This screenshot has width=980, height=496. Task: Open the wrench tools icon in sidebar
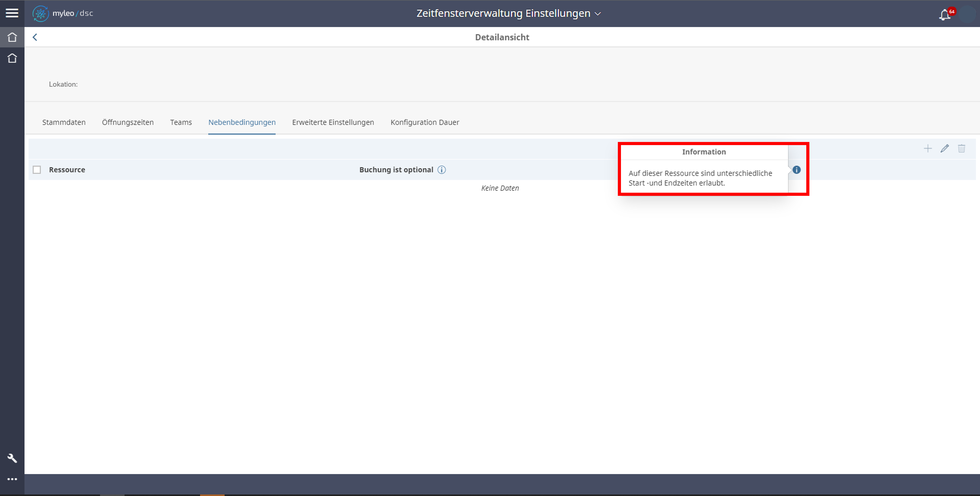[x=12, y=458]
